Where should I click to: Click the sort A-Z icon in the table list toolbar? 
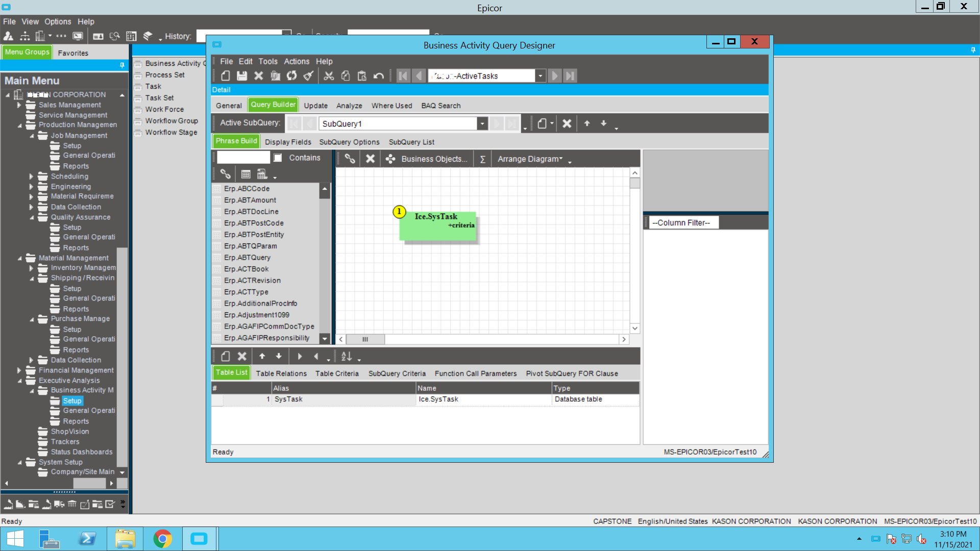tap(347, 356)
